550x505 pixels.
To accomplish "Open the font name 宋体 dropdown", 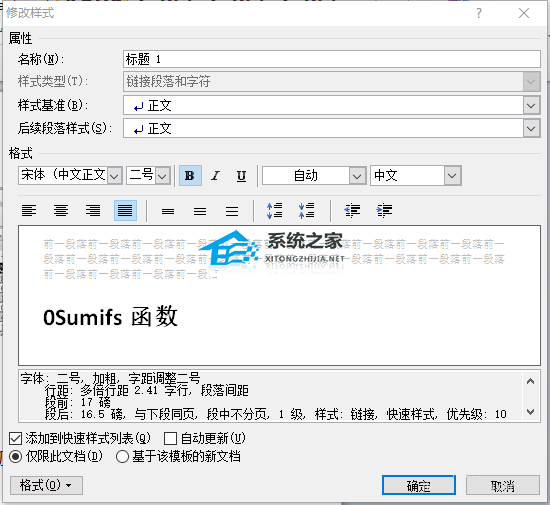I will pyautogui.click(x=114, y=176).
